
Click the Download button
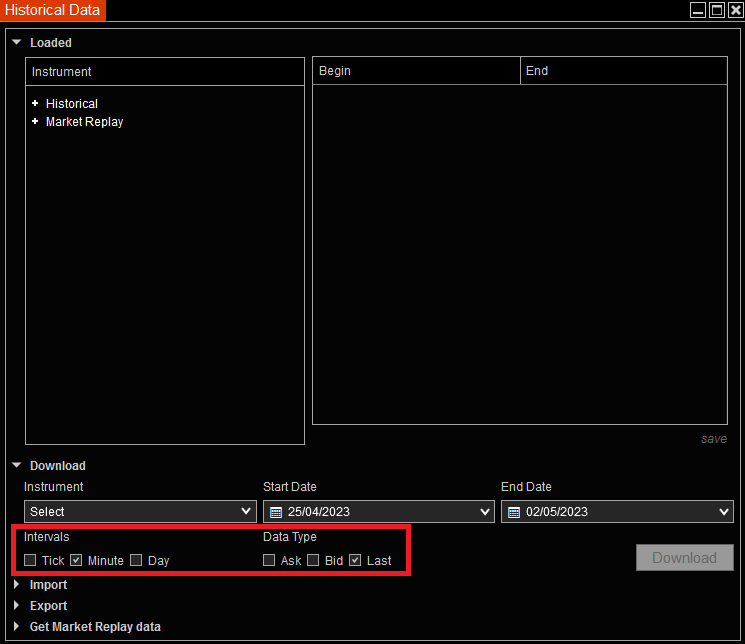[685, 557]
